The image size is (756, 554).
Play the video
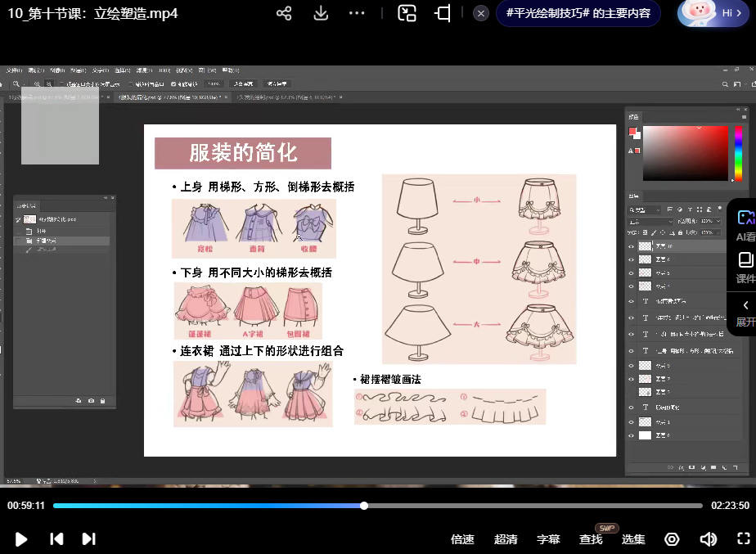click(x=22, y=538)
